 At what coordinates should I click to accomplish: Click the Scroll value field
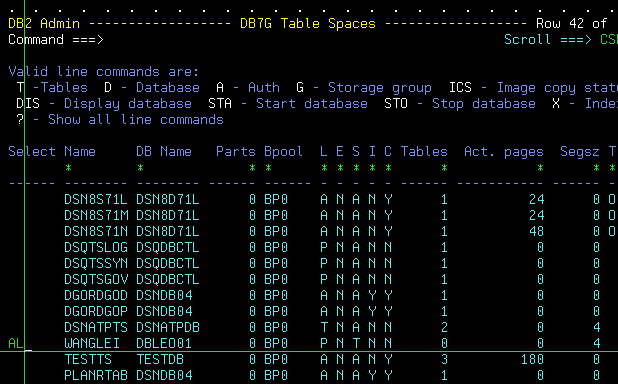coord(609,40)
